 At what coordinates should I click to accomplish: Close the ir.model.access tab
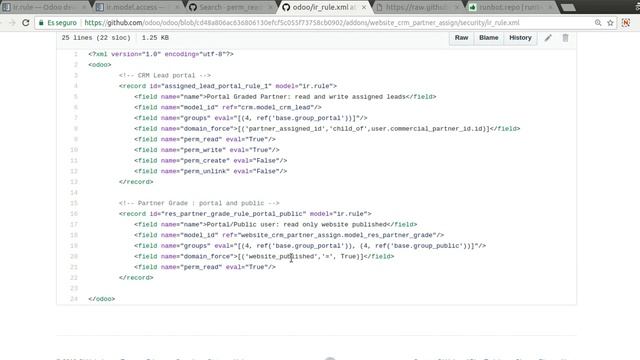pos(177,7)
